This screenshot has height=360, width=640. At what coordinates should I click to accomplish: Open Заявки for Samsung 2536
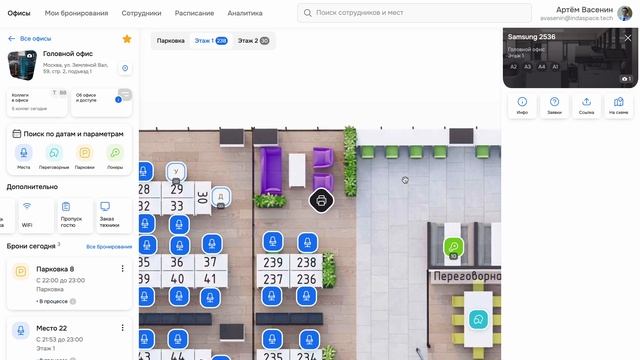coord(554,106)
